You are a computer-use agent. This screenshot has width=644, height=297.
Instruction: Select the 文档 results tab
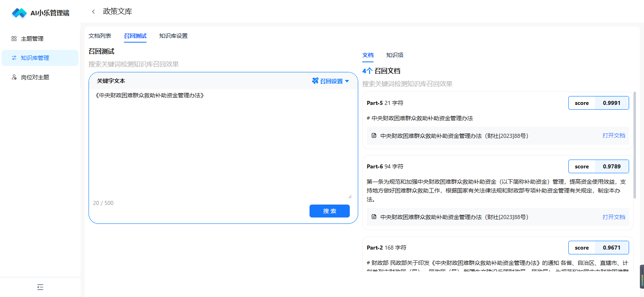pyautogui.click(x=368, y=55)
